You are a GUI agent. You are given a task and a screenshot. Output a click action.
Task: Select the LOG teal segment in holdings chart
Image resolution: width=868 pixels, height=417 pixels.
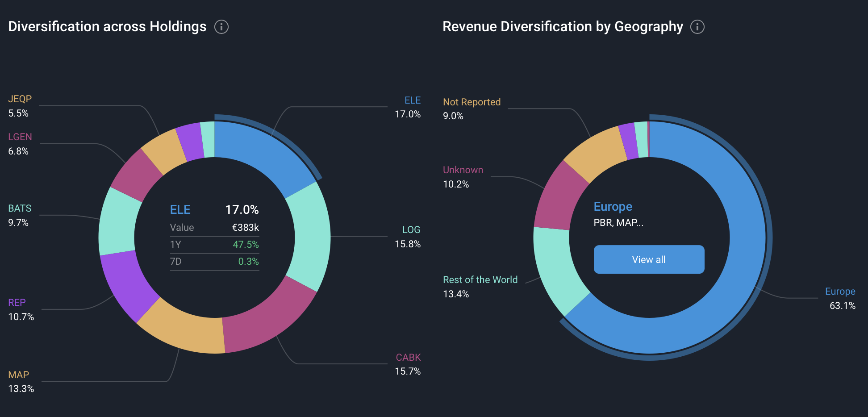pos(310,237)
